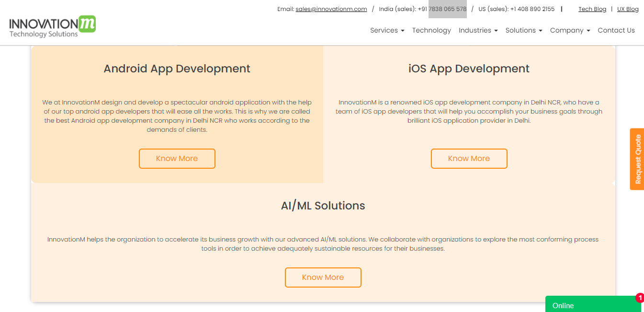Email sales@innovationm.com
This screenshot has width=644, height=312.
pyautogui.click(x=331, y=9)
